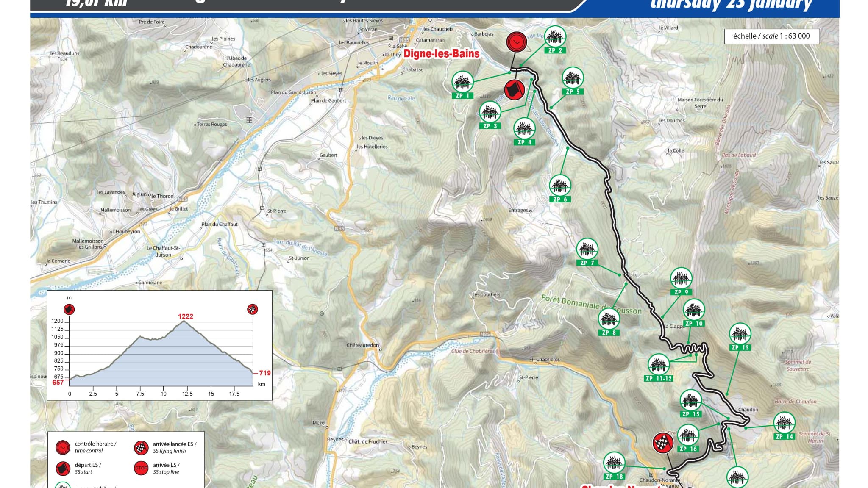
Task: Click the Torr. du Bât de l'Anesse label
Action: [300, 248]
